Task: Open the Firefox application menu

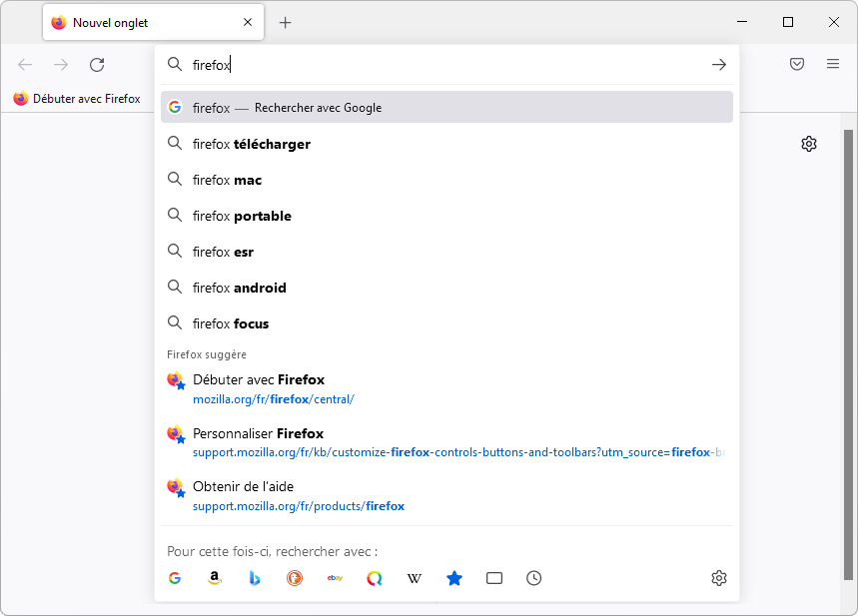Action: point(833,64)
